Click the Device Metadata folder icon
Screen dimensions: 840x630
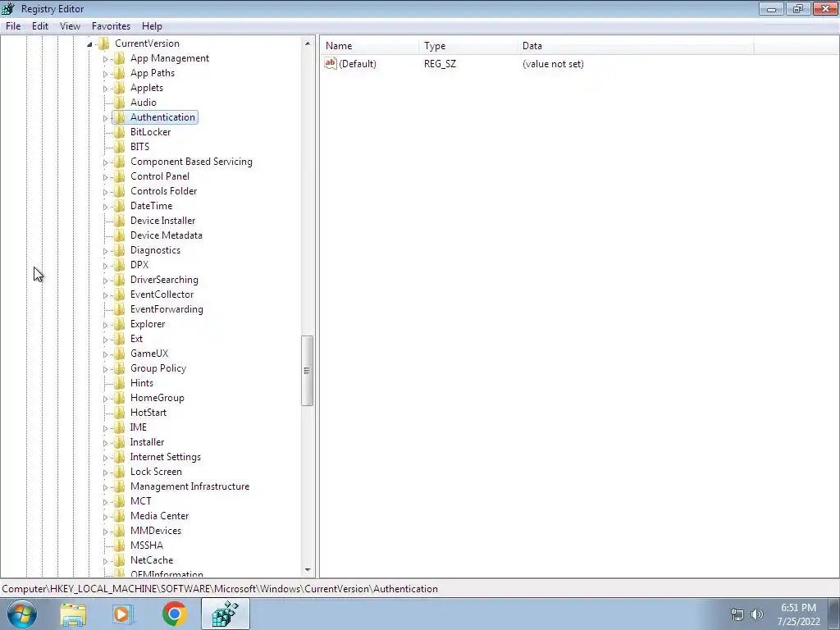[120, 235]
